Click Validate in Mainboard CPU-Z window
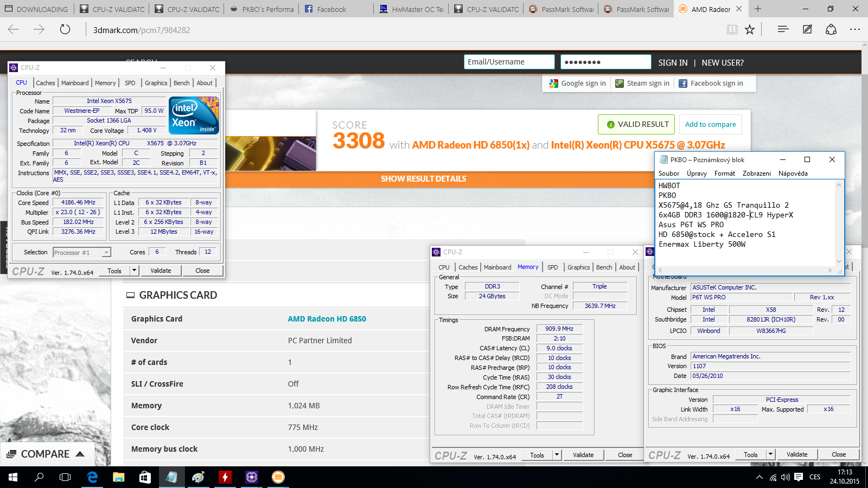 pos(797,454)
